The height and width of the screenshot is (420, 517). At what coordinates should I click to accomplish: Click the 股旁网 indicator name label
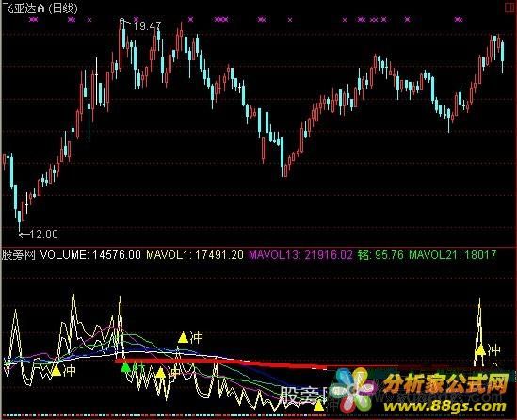(x=19, y=255)
